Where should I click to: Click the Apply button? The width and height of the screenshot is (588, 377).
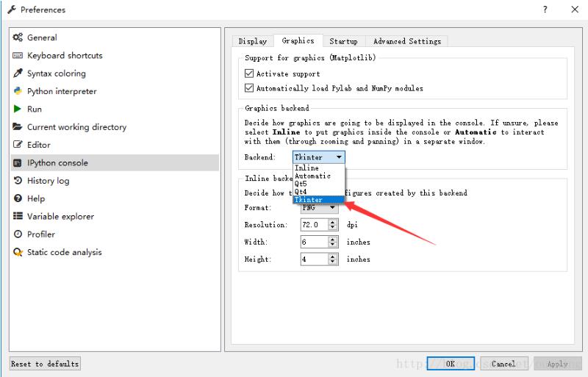pos(558,364)
